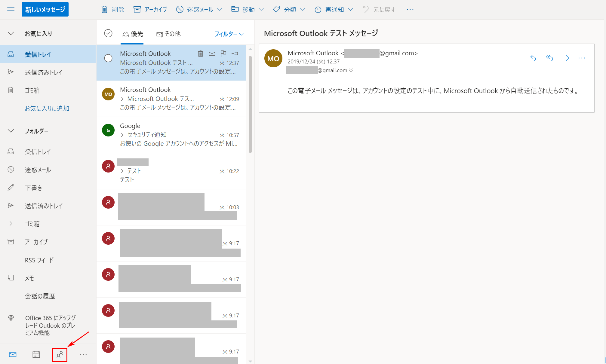
Task: Open the Calendar icon in bottom bar
Action: pyautogui.click(x=36, y=355)
